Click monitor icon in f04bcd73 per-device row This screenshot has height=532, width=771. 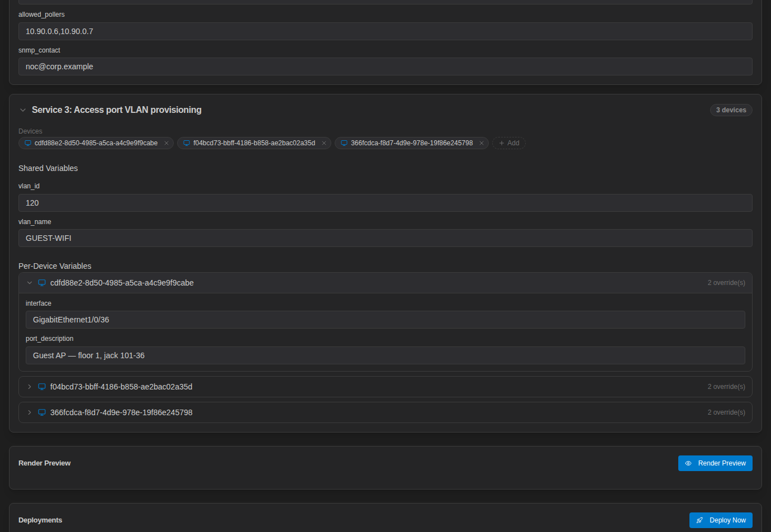[42, 387]
